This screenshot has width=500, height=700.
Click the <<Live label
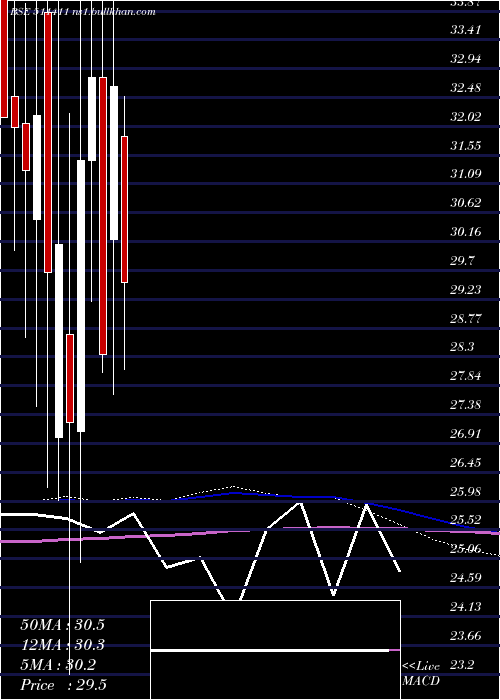tap(421, 667)
